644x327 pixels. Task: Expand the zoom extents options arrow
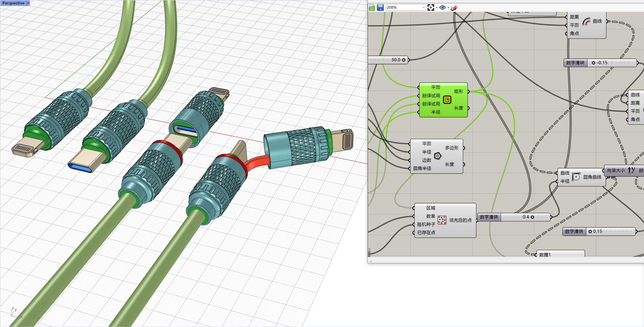[x=436, y=8]
